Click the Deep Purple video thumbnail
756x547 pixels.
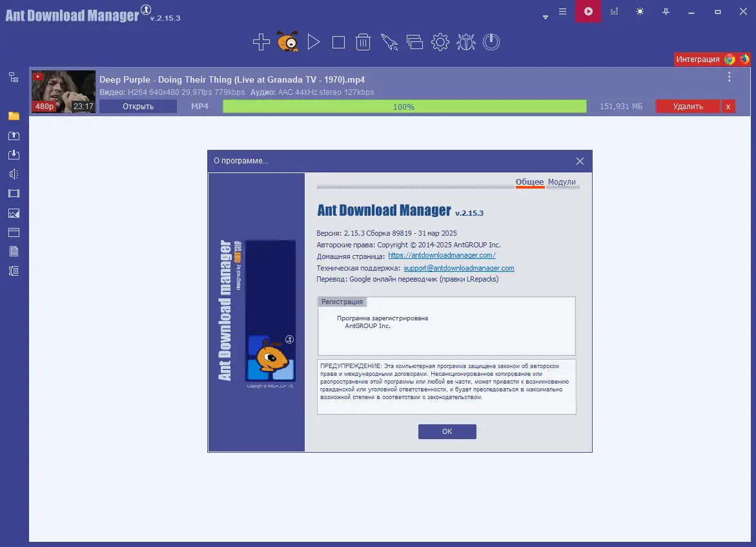[64, 92]
